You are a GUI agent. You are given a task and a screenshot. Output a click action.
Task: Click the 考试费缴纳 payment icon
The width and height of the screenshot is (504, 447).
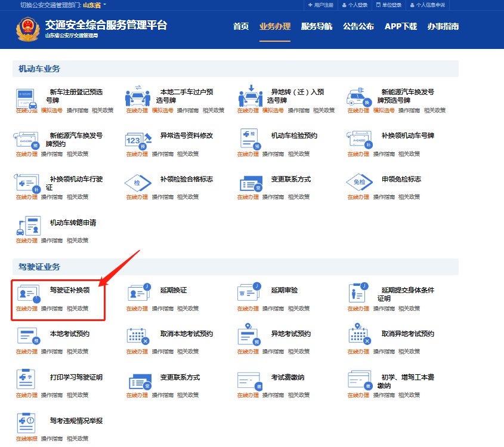pos(249,380)
